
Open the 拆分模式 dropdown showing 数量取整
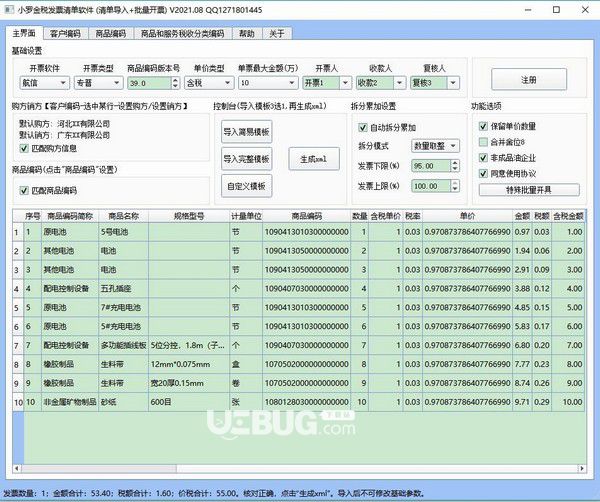pos(435,146)
